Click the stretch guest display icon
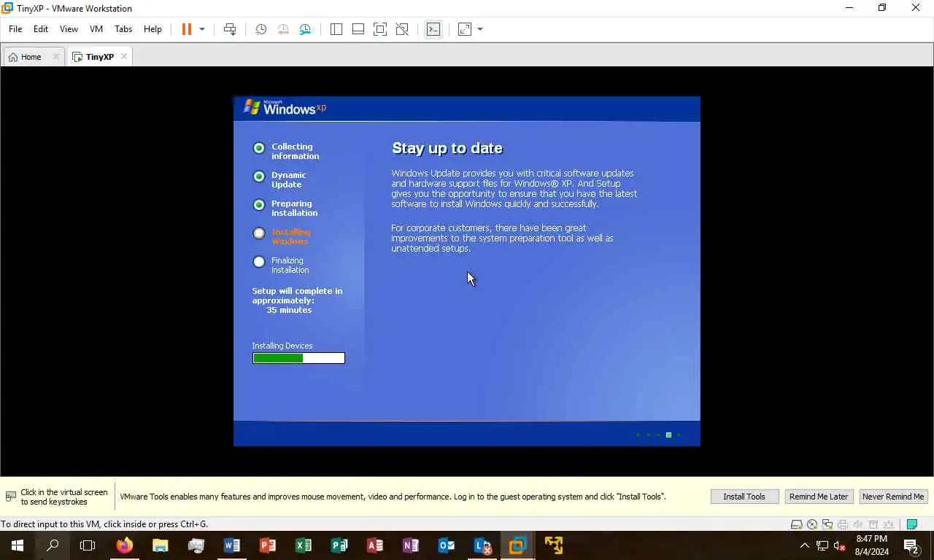 465,29
